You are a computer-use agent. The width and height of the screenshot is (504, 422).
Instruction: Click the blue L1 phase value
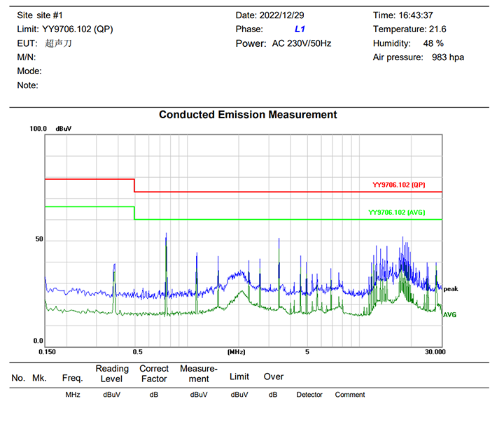300,29
